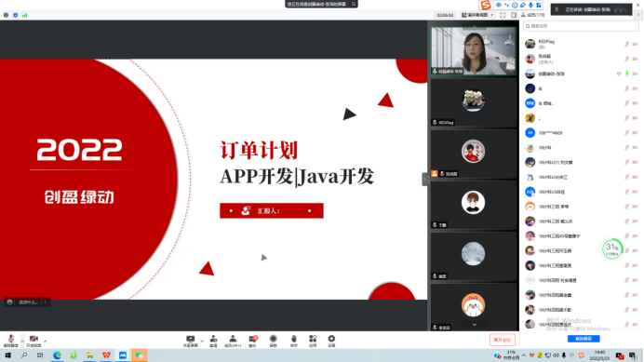Expand share screen options arrow

pyautogui.click(x=202, y=341)
